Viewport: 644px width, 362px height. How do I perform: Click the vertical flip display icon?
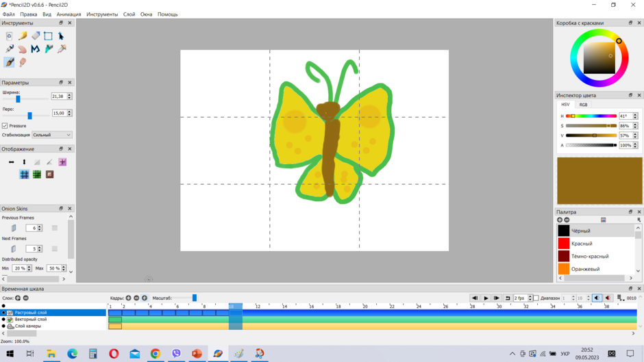[24, 162]
